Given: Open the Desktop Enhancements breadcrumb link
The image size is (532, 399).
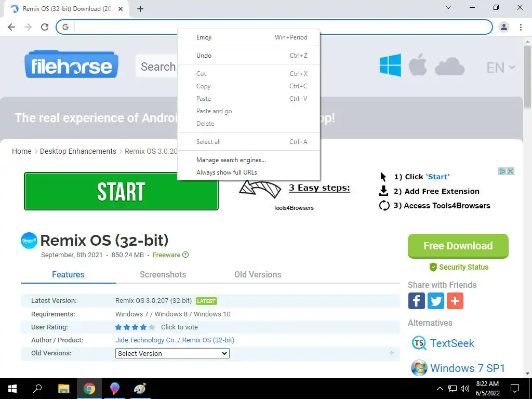Looking at the screenshot, I should 78,151.
